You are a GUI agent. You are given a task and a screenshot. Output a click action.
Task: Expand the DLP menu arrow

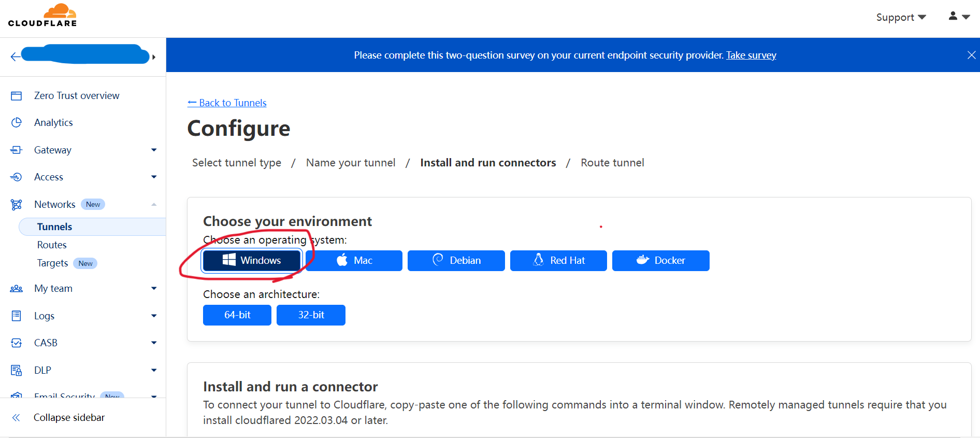pos(154,370)
